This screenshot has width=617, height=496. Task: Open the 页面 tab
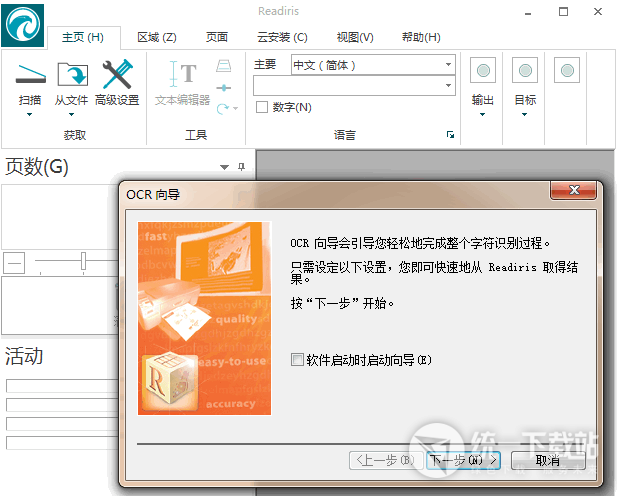[x=217, y=37]
